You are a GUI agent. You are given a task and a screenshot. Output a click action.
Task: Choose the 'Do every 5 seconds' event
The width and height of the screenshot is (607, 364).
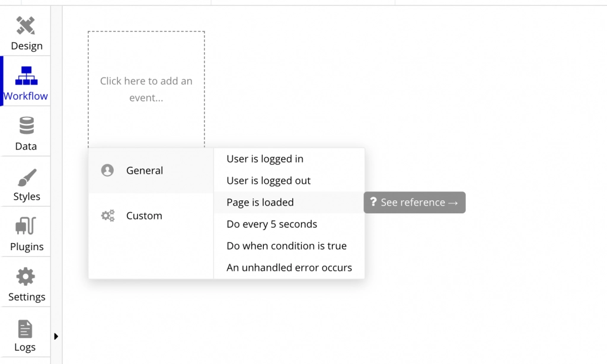click(289, 224)
